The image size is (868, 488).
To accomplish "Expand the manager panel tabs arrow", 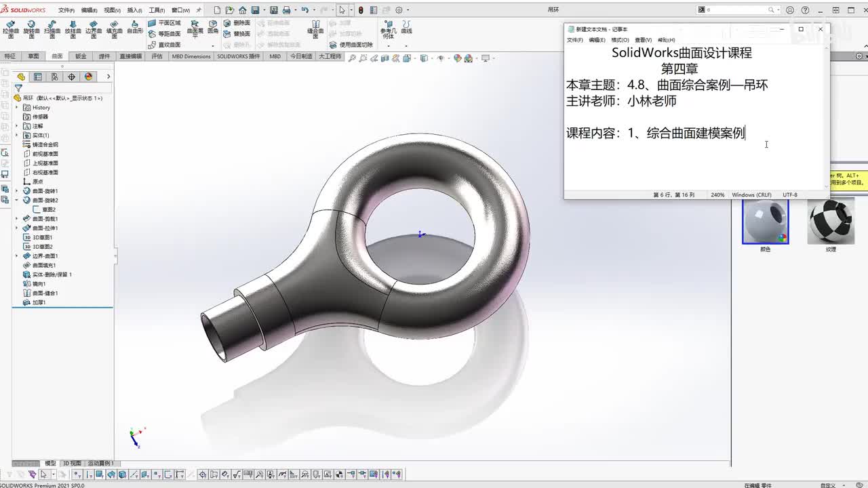I will point(108,77).
